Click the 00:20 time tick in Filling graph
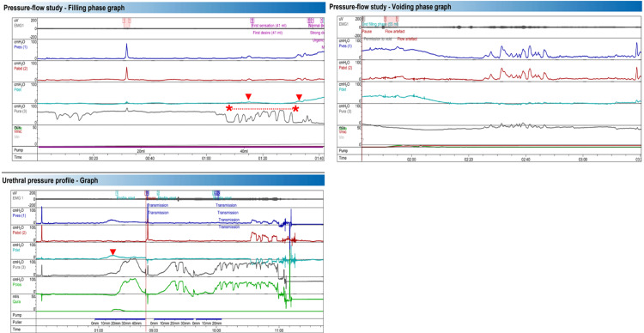This screenshot has height=333, width=644. [x=94, y=158]
